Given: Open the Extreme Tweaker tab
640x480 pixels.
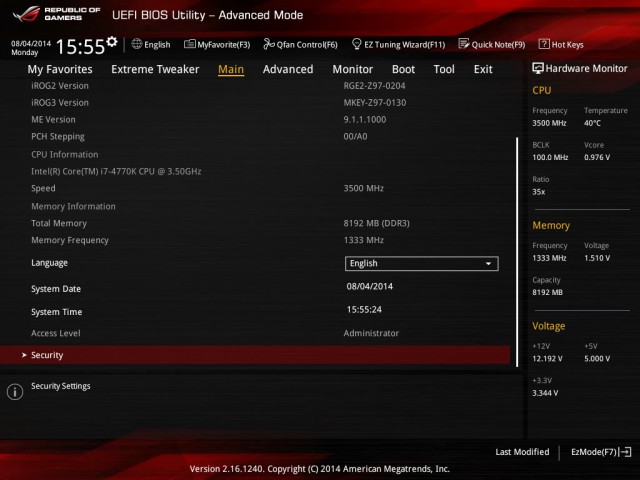Looking at the screenshot, I should point(155,69).
